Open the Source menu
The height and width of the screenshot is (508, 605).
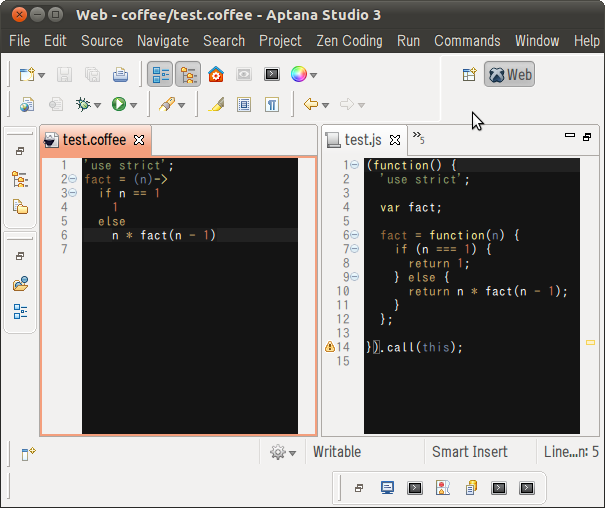pos(102,41)
